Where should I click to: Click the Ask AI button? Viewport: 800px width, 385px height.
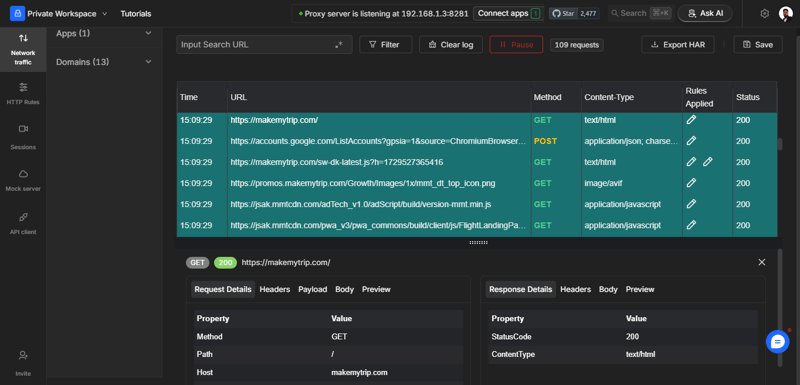[705, 14]
